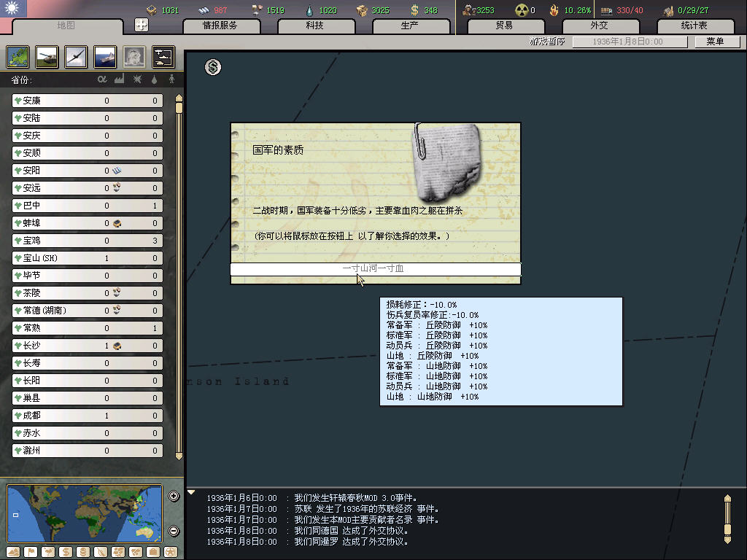Expand message log with top-left arrow

pyautogui.click(x=192, y=492)
